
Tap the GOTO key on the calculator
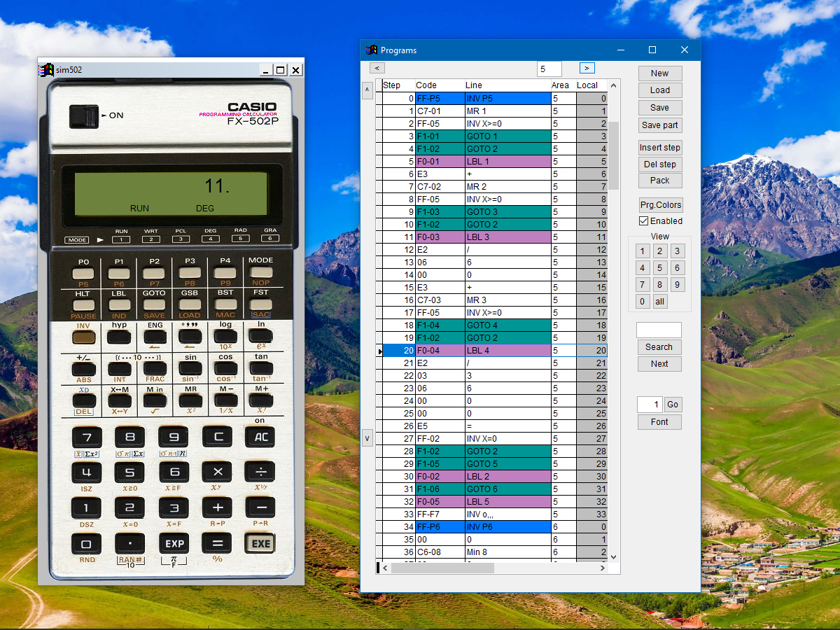155,304
